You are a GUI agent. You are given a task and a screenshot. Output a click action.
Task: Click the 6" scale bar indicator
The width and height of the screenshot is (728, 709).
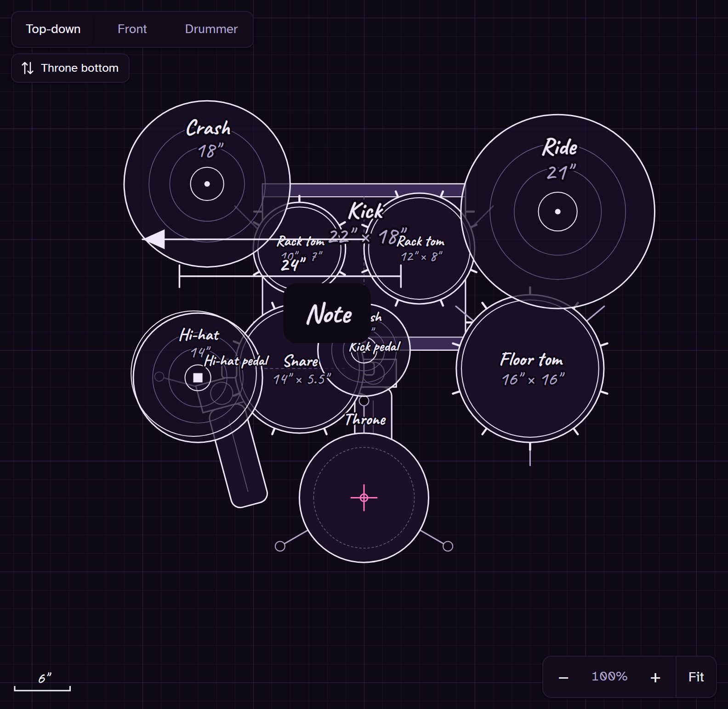pos(42,682)
